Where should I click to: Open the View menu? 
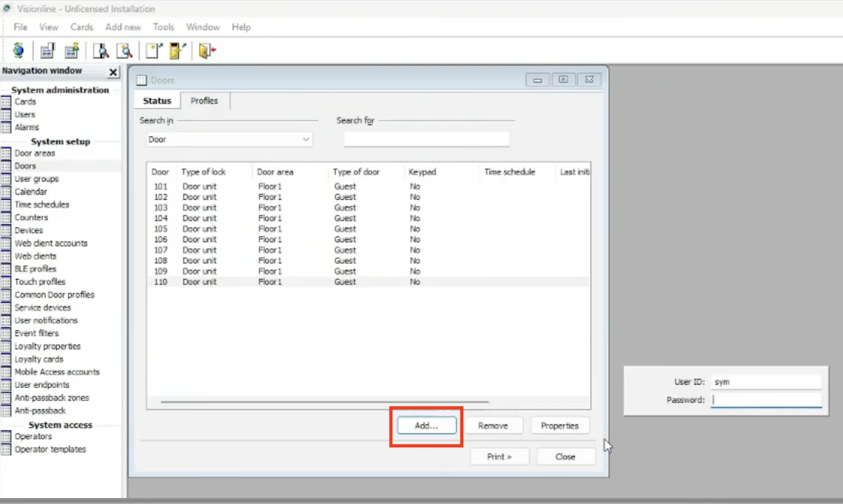48,27
